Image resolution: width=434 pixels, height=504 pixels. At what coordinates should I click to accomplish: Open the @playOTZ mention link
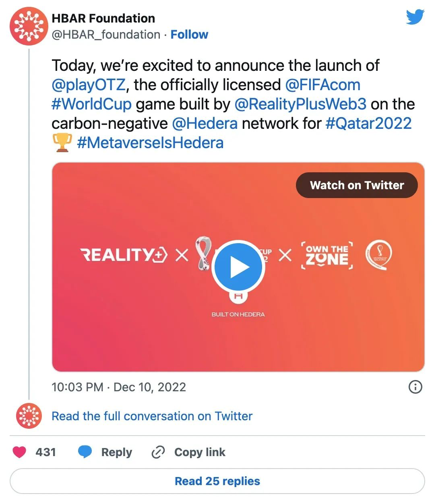coord(89,85)
